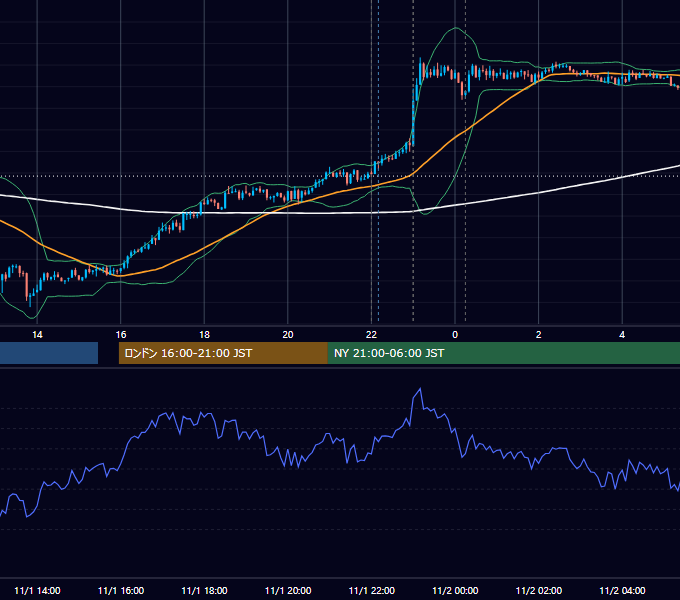Click the '0' hour label on price chart axis

coord(455,335)
